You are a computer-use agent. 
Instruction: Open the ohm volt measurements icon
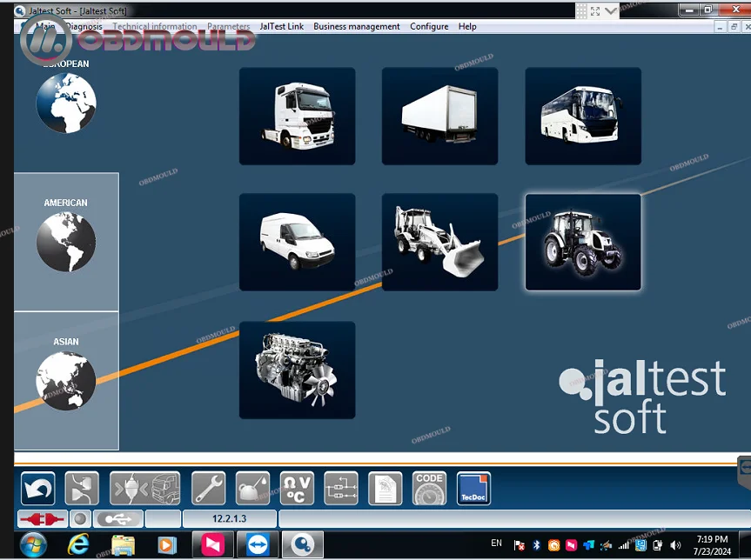(x=297, y=489)
